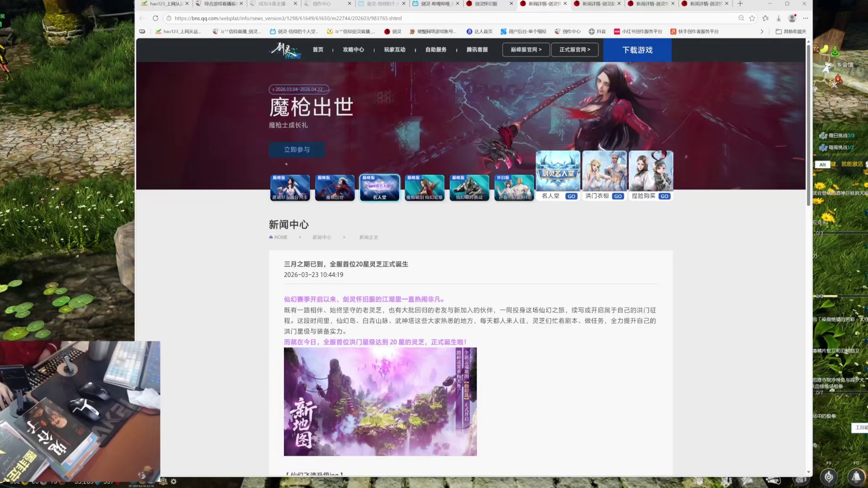Open the browser three-dot settings menu

point(806,18)
